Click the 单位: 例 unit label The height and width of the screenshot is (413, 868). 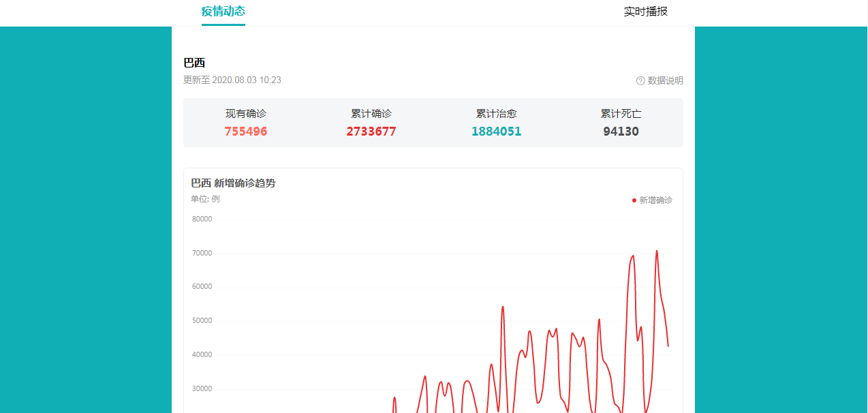(205, 199)
